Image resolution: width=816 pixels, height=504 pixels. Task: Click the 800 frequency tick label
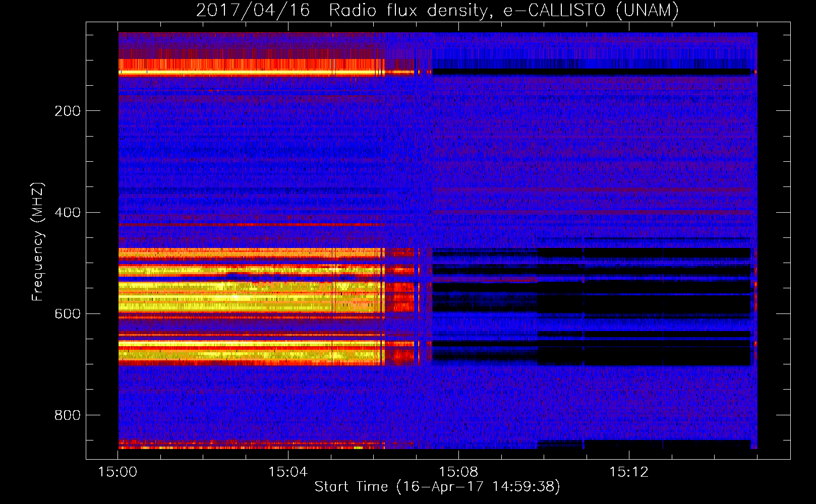coord(68,415)
